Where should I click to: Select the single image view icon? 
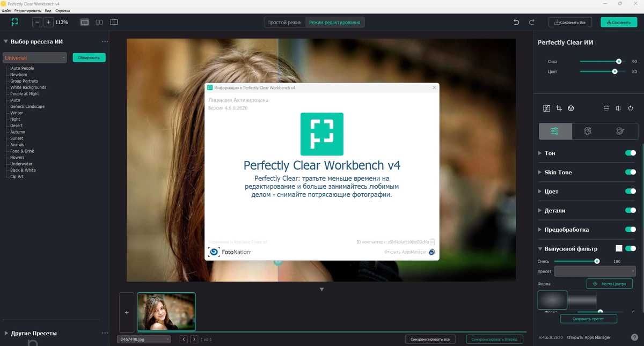pos(84,22)
